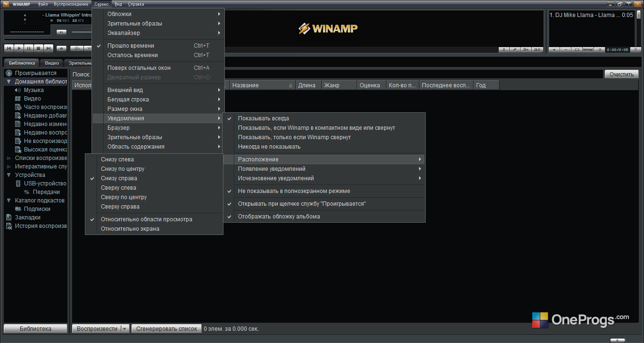Click the detach-window arrow button in video panel
This screenshot has height=343, width=644.
(x=527, y=50)
